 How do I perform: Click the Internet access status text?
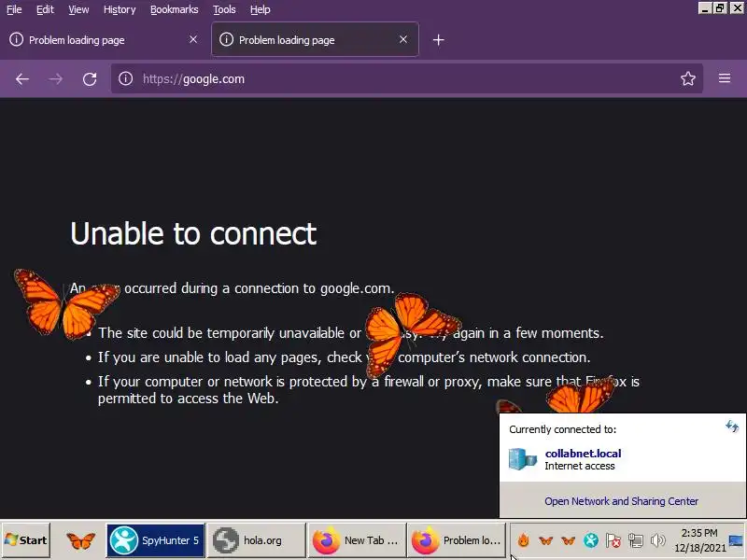[579, 466]
